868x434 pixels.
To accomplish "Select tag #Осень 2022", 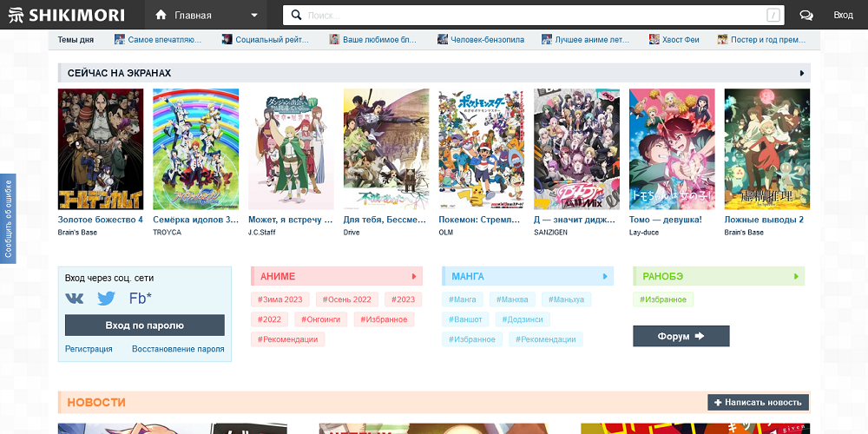I will click(347, 299).
